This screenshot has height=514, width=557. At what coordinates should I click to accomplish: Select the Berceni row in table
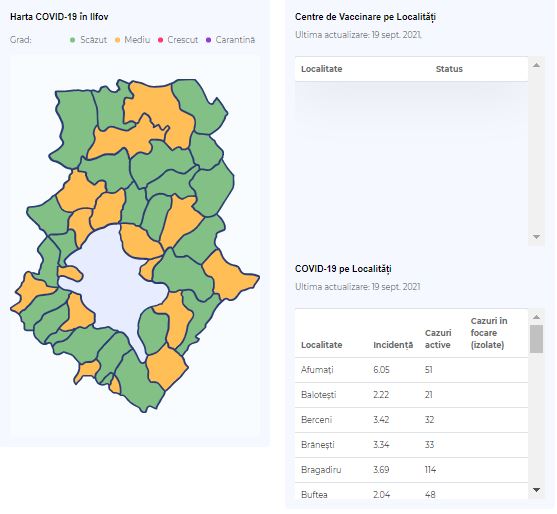coord(411,420)
